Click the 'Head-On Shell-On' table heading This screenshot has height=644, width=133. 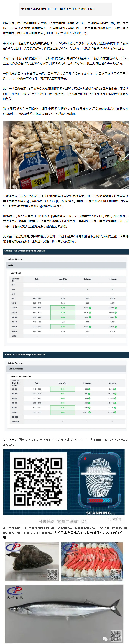coord(21,376)
